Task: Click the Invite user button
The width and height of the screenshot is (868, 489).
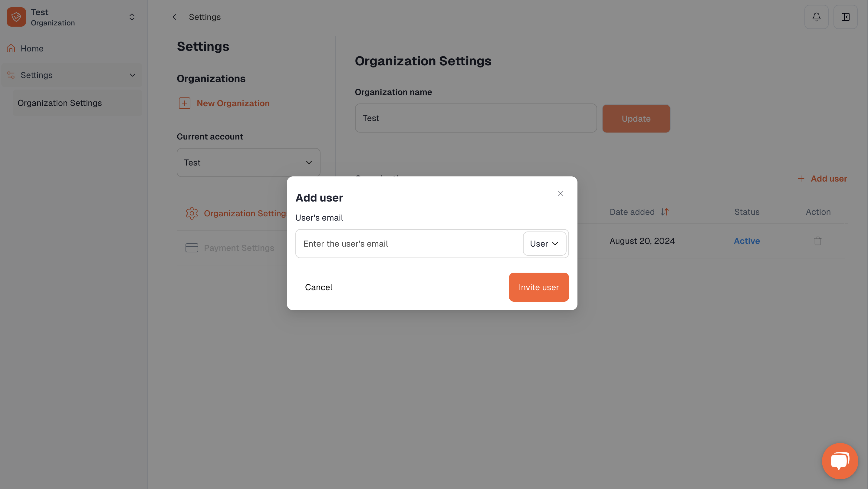Action: click(538, 287)
